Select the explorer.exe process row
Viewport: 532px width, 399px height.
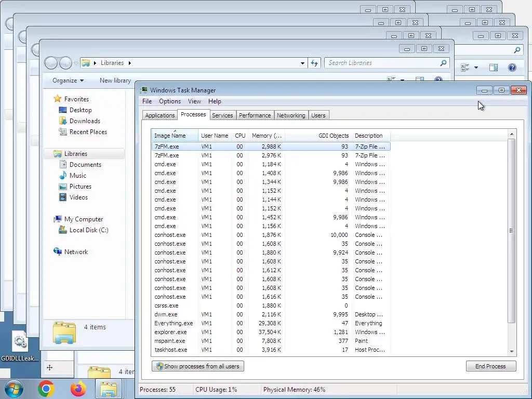point(271,332)
